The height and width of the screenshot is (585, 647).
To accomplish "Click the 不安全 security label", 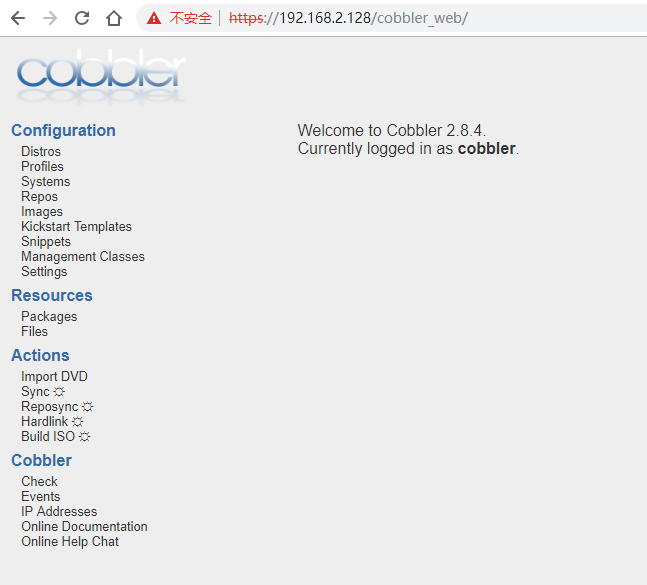I will [191, 18].
